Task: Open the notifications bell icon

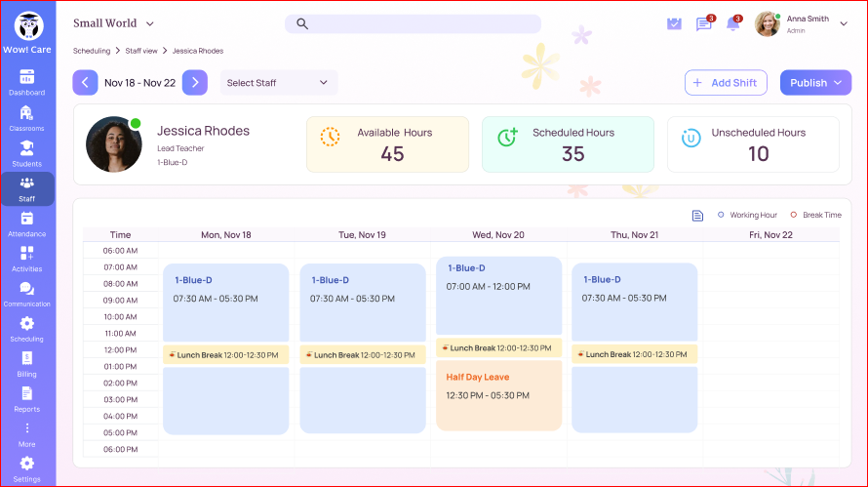Action: click(x=732, y=24)
